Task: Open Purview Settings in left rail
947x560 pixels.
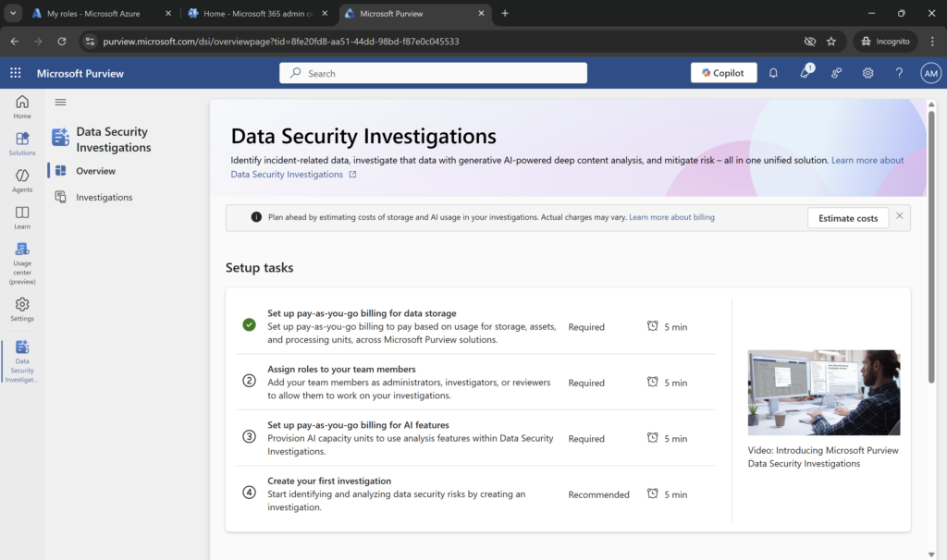Action: [x=22, y=309]
